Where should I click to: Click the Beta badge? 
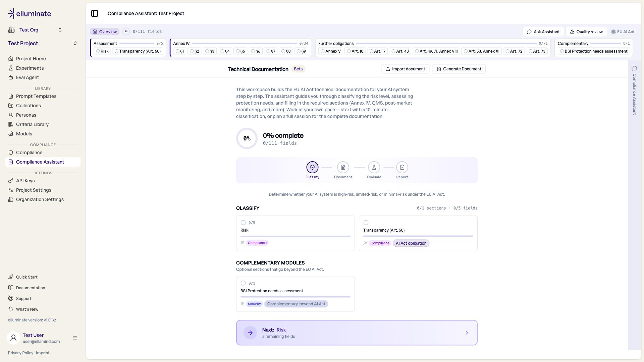click(298, 69)
